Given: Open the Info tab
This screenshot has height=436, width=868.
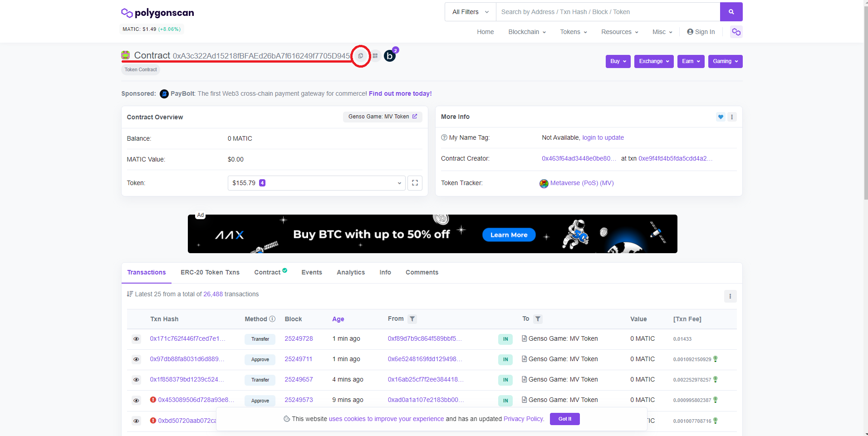Looking at the screenshot, I should [x=385, y=272].
